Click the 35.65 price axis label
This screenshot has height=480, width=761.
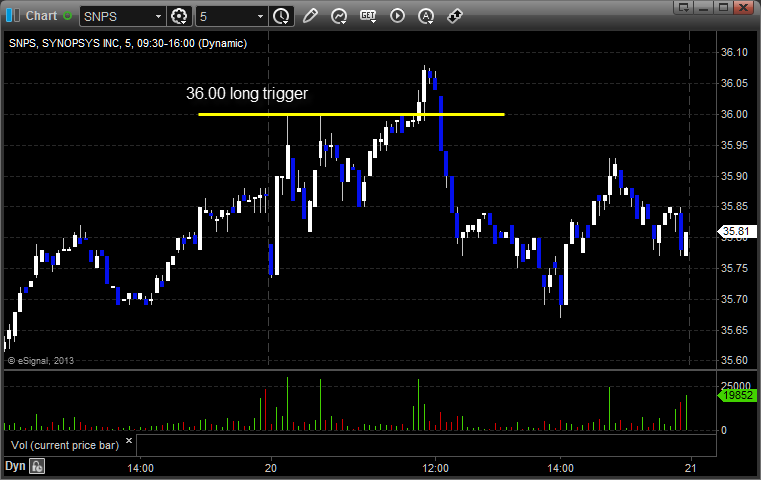click(x=734, y=330)
